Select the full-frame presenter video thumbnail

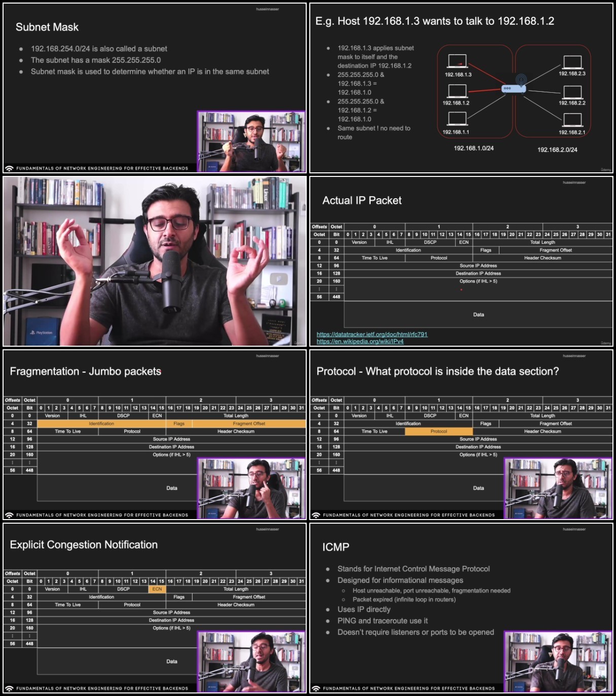pyautogui.click(x=155, y=262)
